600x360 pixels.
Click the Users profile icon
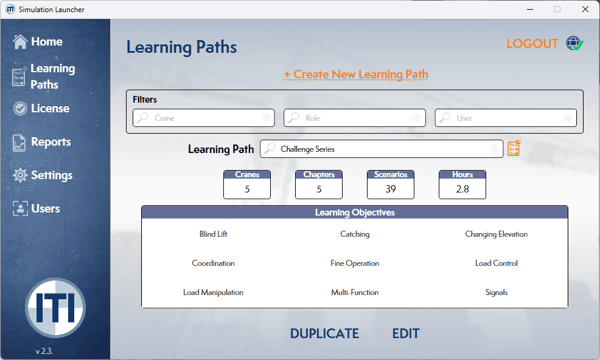point(20,209)
